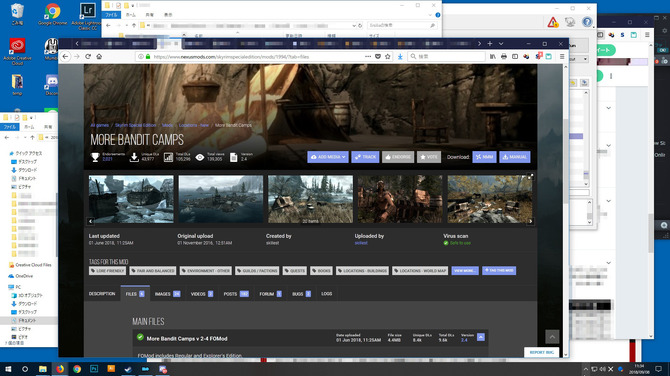
Task: Click REPORT BUG button
Action: click(x=541, y=352)
